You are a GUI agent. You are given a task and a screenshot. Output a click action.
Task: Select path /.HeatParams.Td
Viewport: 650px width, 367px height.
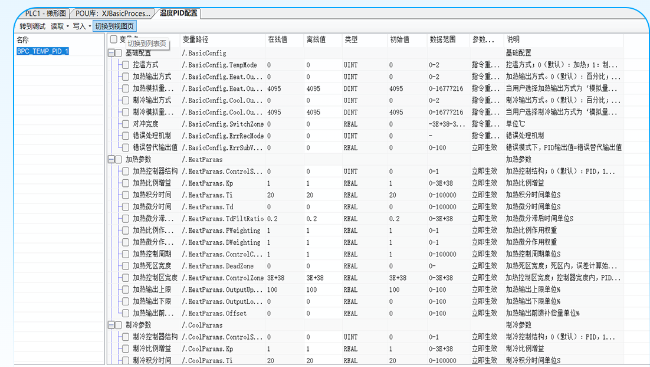pyautogui.click(x=207, y=207)
